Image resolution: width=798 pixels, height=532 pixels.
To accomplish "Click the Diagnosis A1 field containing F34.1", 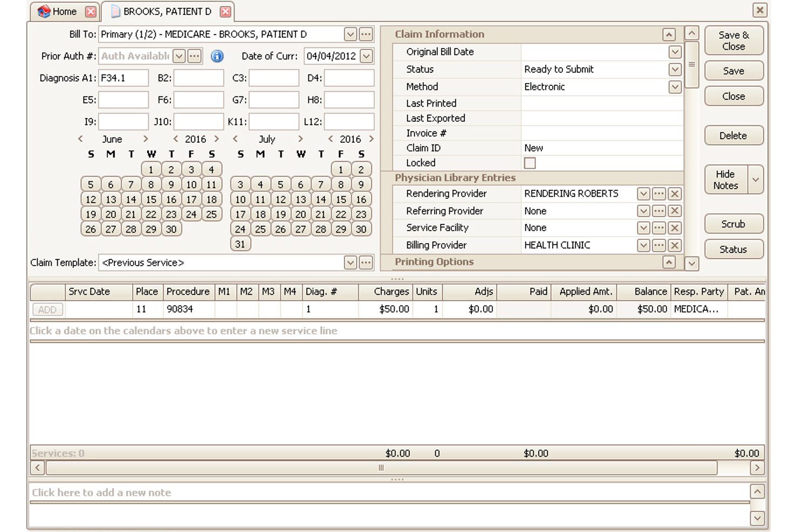I will tap(123, 78).
